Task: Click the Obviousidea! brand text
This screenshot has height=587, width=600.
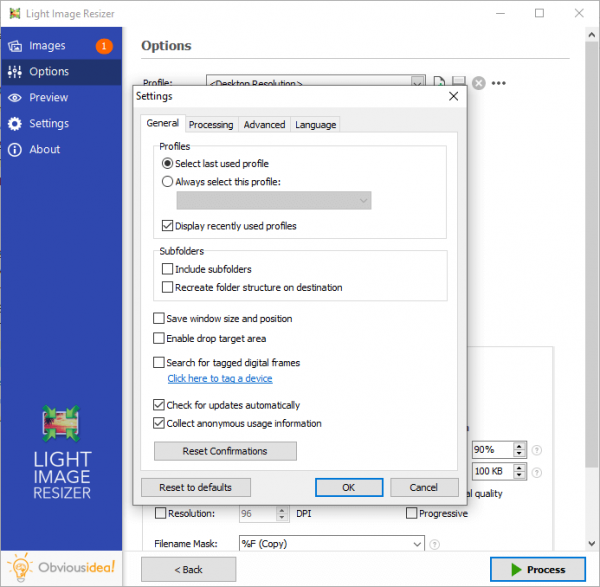Action: 76,567
